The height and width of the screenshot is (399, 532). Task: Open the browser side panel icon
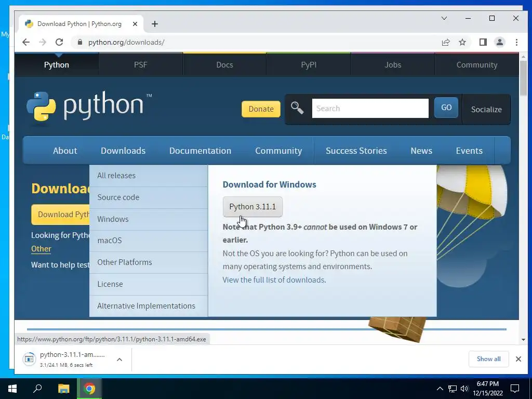point(483,42)
